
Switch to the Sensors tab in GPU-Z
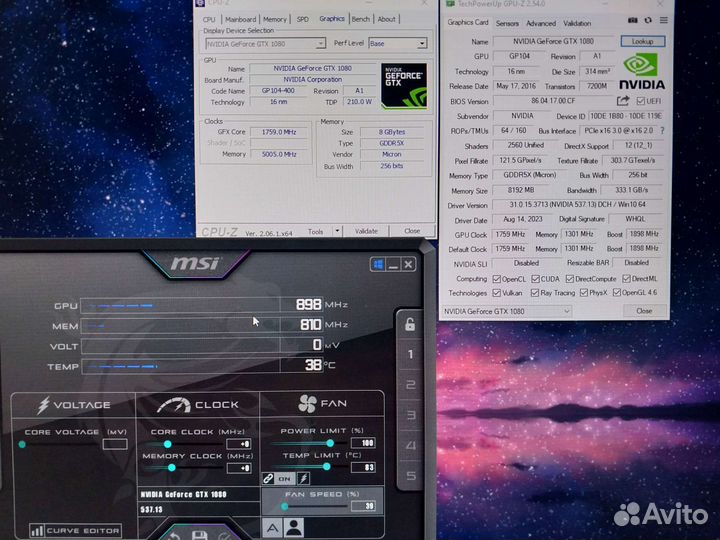[x=507, y=23]
